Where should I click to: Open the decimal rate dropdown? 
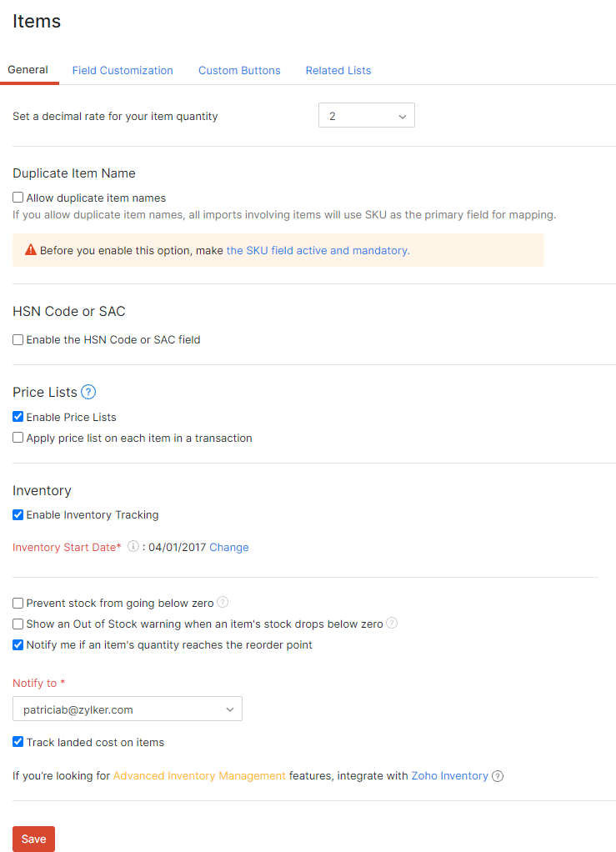(367, 116)
